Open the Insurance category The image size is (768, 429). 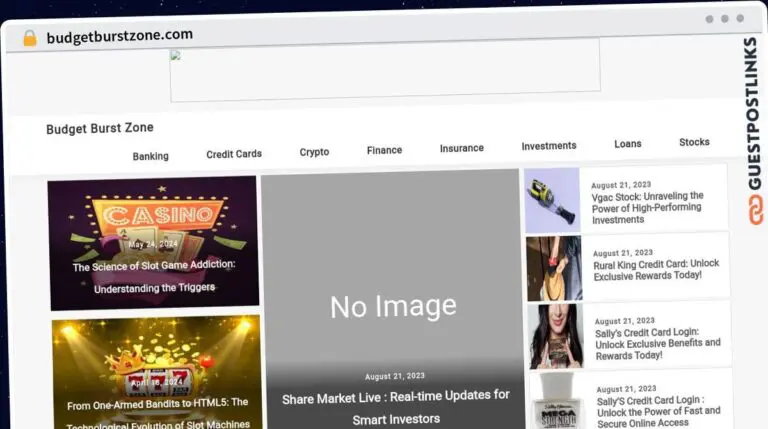point(461,148)
